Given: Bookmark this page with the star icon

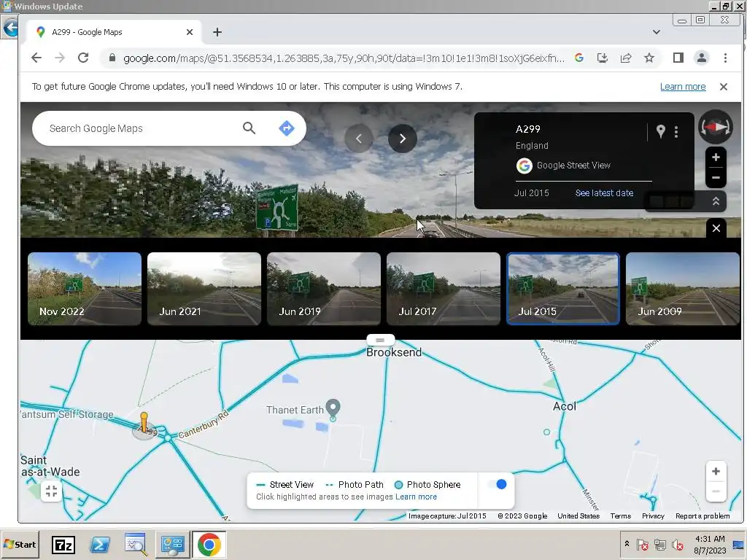Looking at the screenshot, I should (x=649, y=58).
